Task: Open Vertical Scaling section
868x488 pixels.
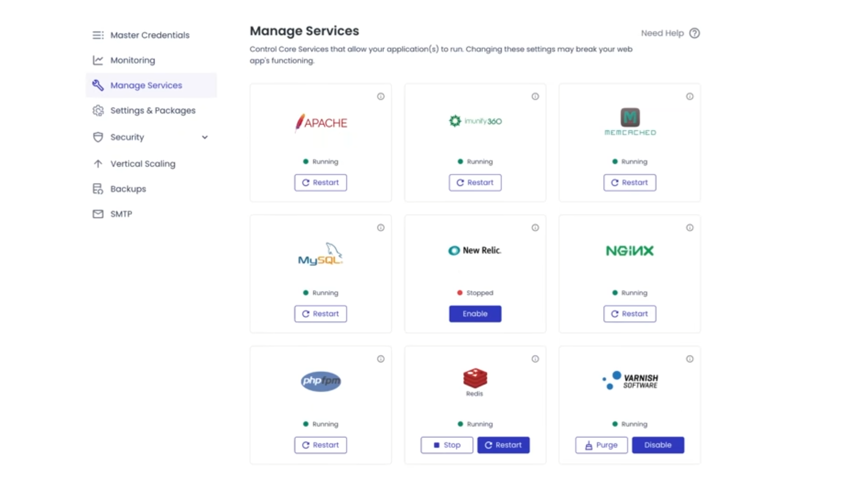Action: click(x=151, y=163)
